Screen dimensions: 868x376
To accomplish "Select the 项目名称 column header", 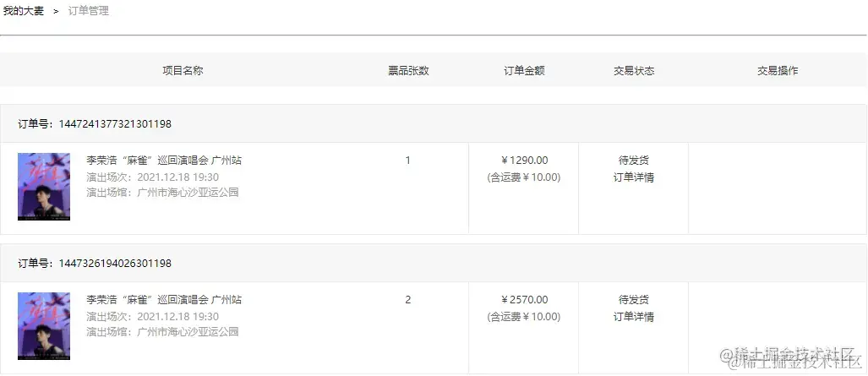I will [183, 71].
